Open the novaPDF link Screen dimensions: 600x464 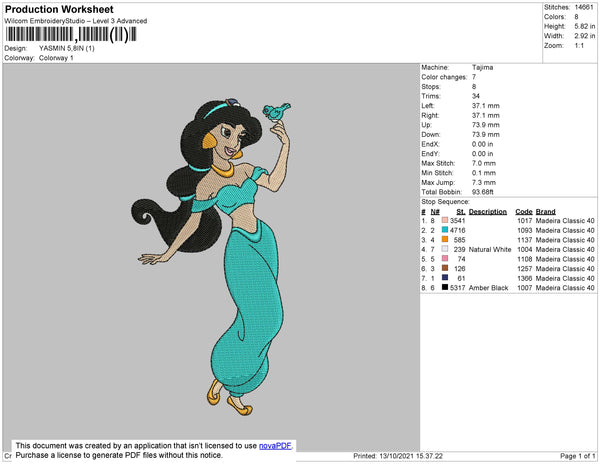(x=275, y=446)
